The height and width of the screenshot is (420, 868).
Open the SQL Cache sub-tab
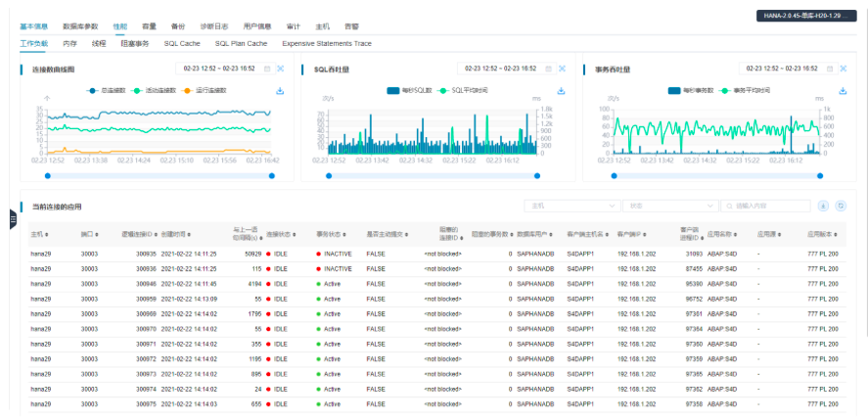coord(182,43)
